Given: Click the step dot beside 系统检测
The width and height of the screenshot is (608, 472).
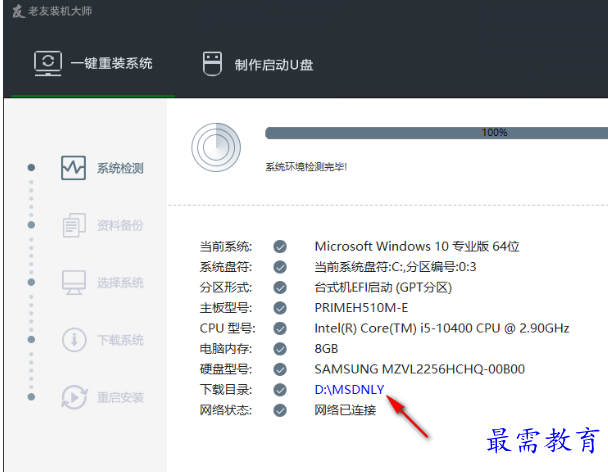Looking at the screenshot, I should (31, 168).
